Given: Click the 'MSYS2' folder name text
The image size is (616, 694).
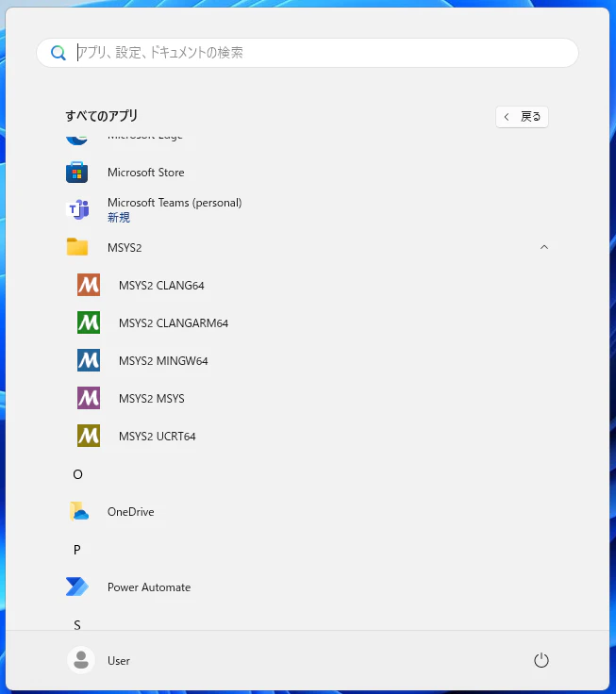Looking at the screenshot, I should tap(125, 248).
